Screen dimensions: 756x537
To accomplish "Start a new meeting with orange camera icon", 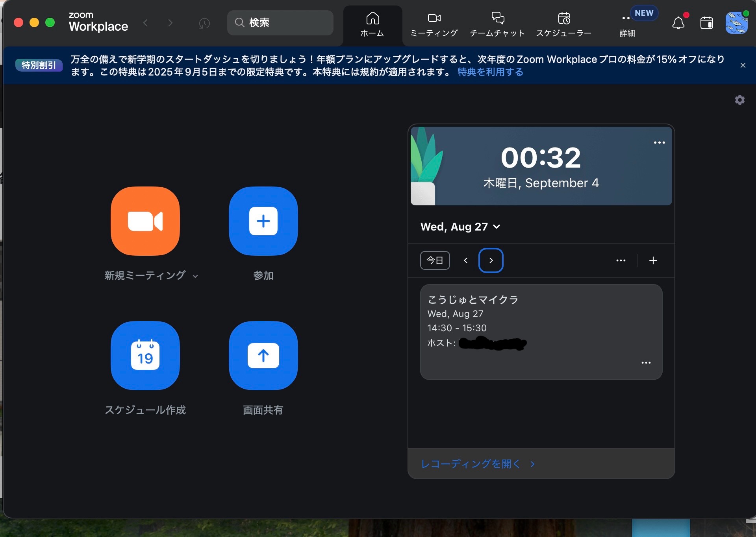I will click(145, 221).
